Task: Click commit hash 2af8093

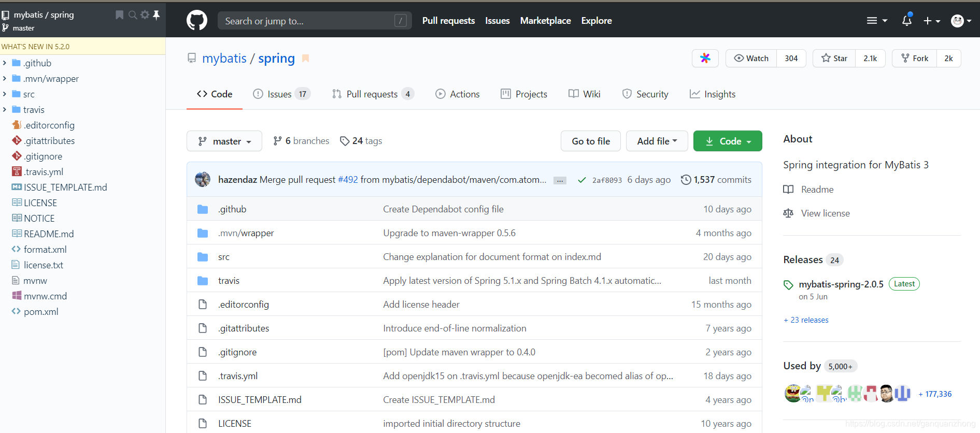Action: (x=607, y=180)
